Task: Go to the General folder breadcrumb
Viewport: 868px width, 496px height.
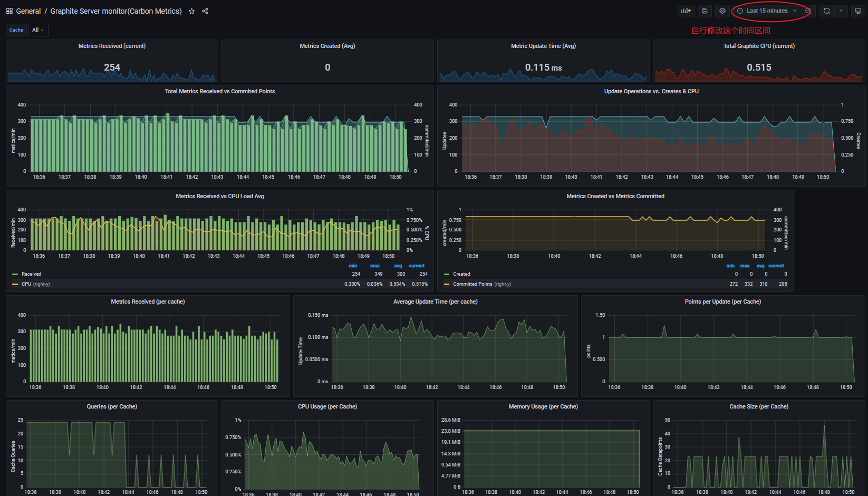Action: (x=28, y=11)
